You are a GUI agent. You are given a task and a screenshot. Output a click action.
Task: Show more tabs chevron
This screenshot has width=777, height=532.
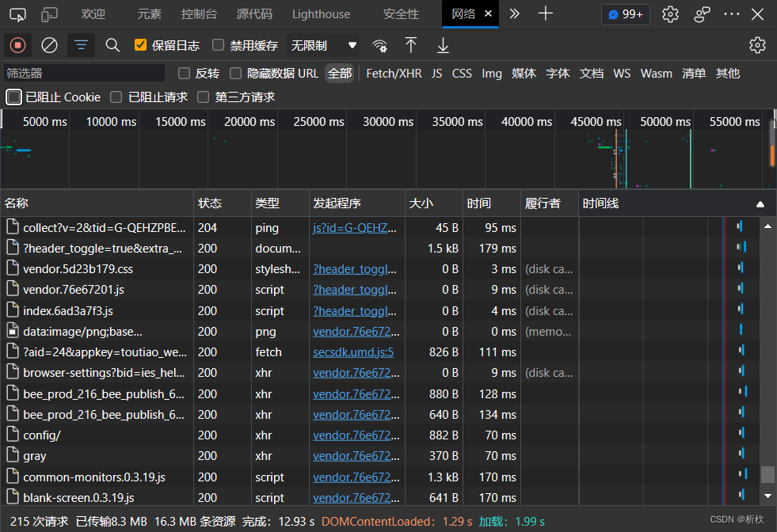tap(514, 14)
